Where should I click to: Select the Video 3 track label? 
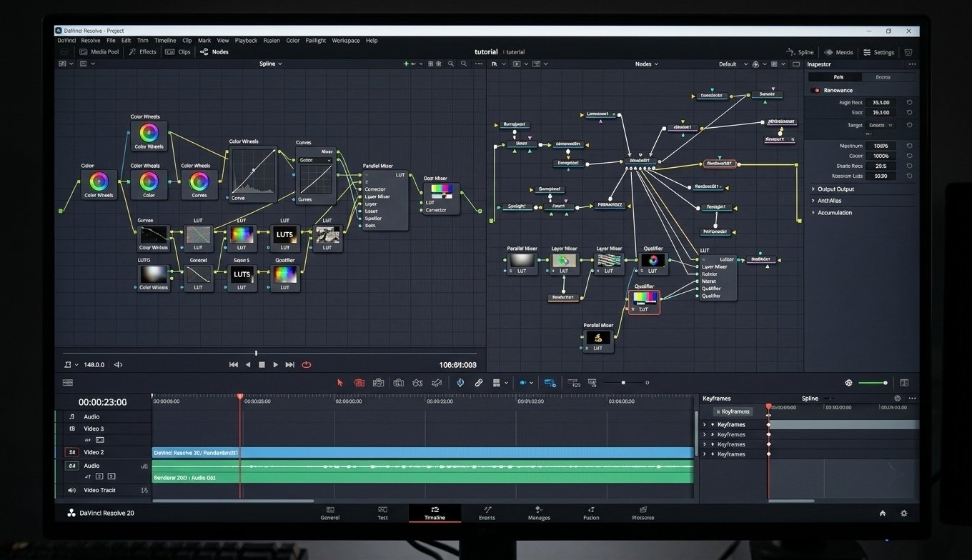pos(94,429)
